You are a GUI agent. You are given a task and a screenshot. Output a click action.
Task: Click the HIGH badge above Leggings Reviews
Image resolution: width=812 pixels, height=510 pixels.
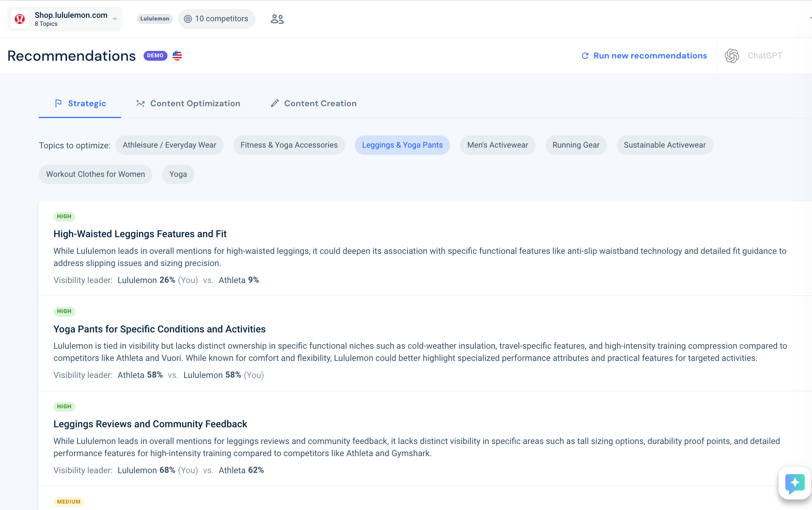[x=64, y=406]
